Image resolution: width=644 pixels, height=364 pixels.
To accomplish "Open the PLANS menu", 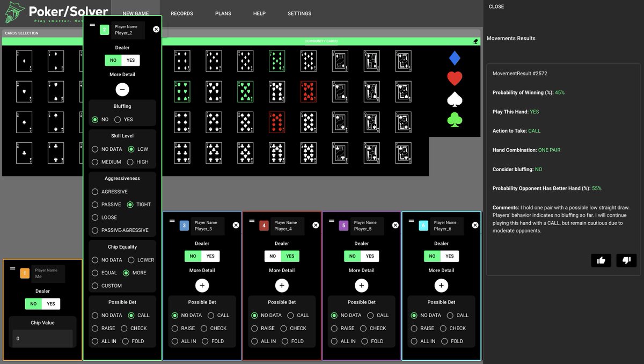I will point(223,13).
